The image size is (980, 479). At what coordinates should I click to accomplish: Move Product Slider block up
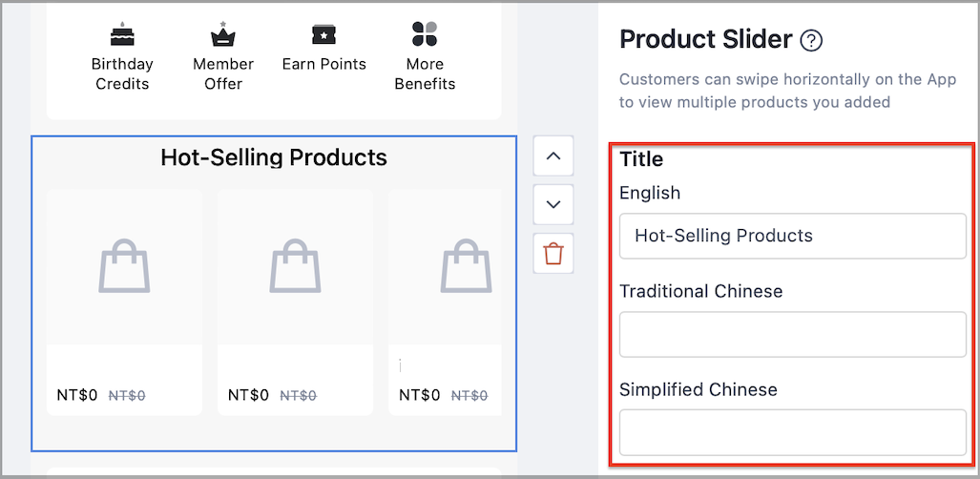click(x=553, y=156)
